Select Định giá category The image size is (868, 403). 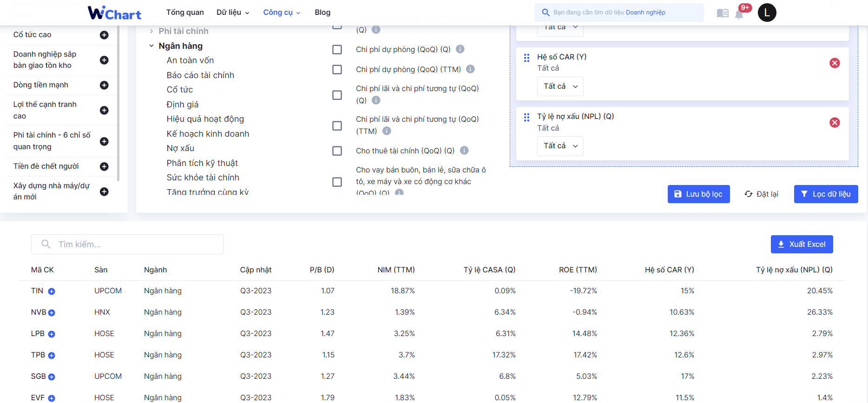coord(182,105)
